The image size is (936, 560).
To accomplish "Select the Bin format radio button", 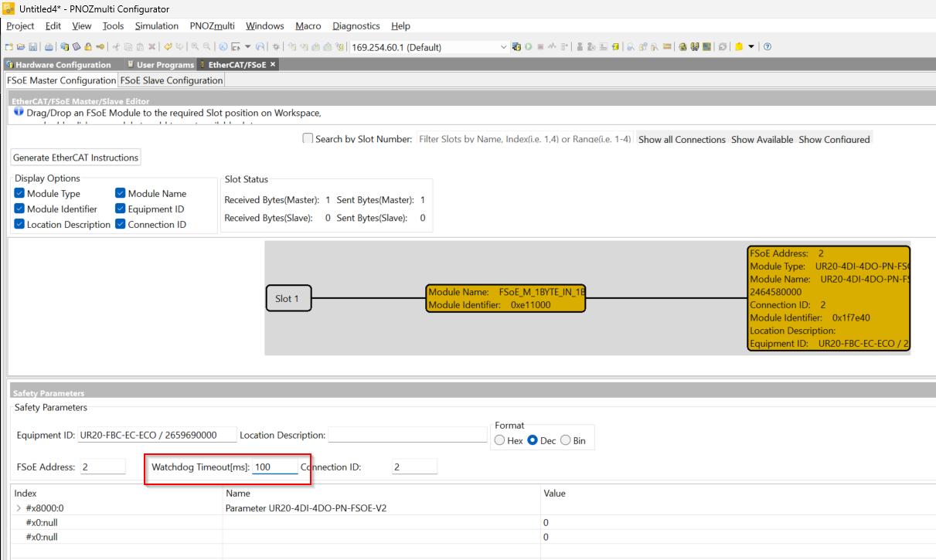I will pos(566,440).
